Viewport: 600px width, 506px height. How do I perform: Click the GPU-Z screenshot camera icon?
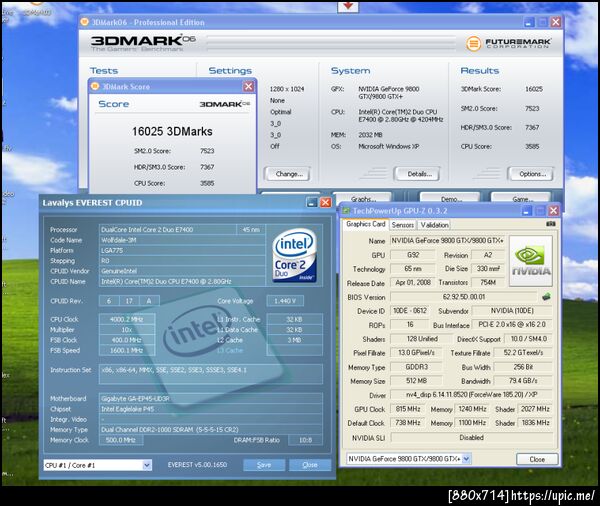pos(550,224)
